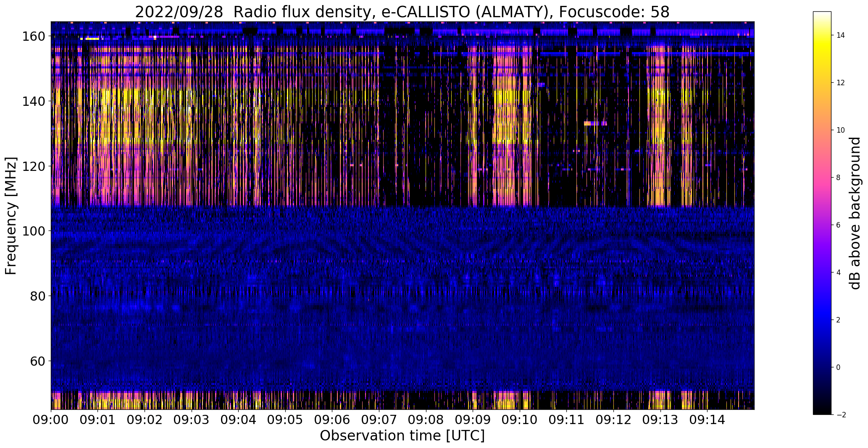Image resolution: width=868 pixels, height=448 pixels.
Task: Click the 09:13 time tick label
Action: [x=660, y=420]
